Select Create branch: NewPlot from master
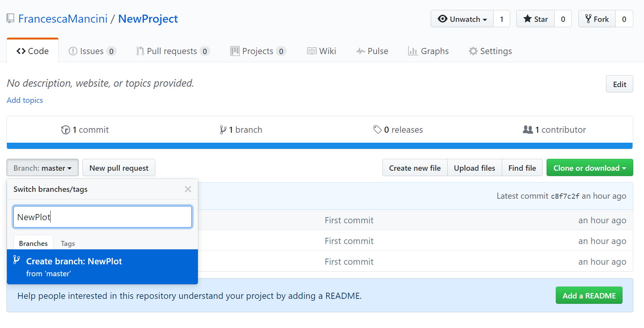Screen dimensions: 644x328 click(102, 267)
